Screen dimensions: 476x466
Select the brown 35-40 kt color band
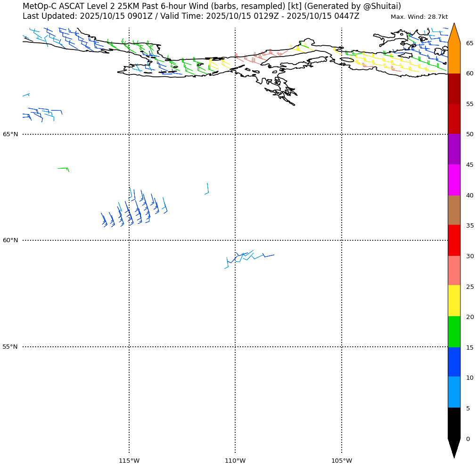tap(454, 210)
